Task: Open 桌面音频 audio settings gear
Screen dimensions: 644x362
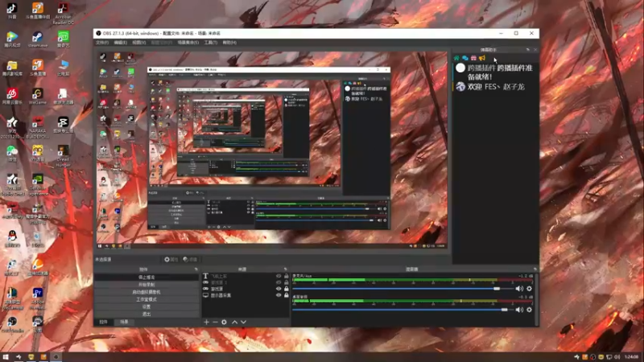Action: (529, 310)
